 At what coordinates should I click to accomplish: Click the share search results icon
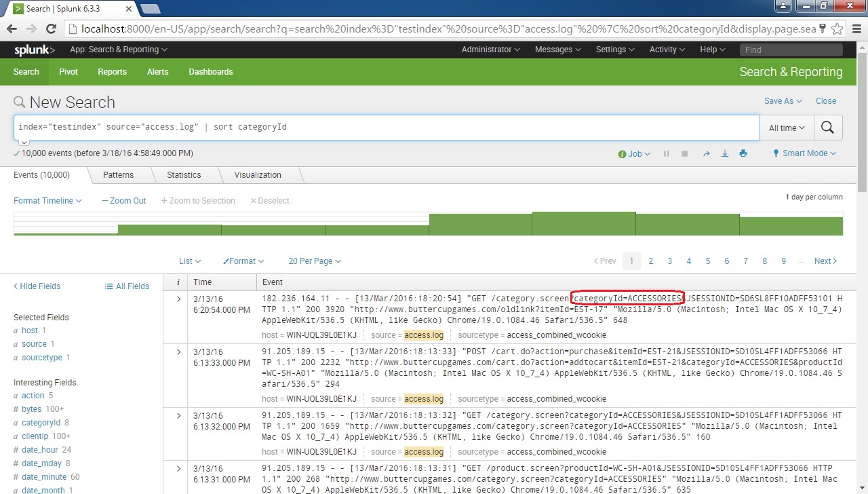(705, 153)
